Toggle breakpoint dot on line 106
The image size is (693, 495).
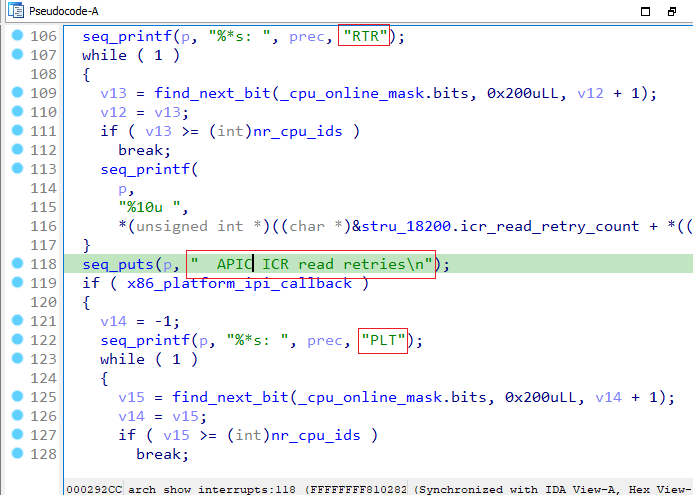pos(17,35)
